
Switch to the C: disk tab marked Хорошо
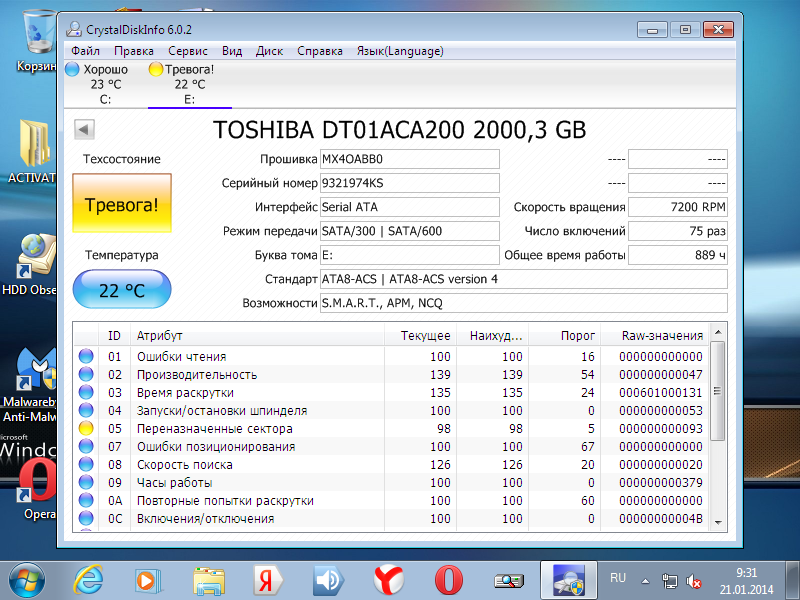tap(106, 84)
